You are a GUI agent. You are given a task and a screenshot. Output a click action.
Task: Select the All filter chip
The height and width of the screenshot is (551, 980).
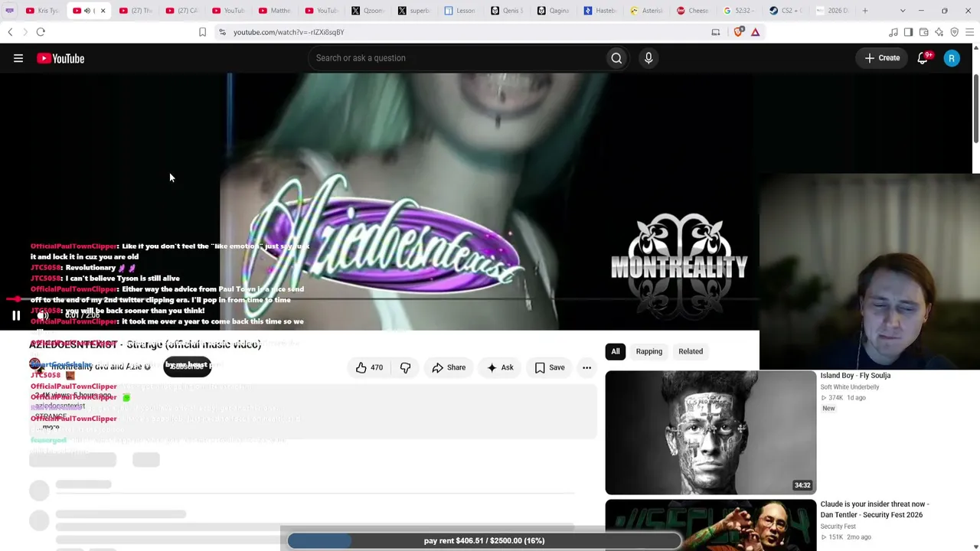point(616,351)
